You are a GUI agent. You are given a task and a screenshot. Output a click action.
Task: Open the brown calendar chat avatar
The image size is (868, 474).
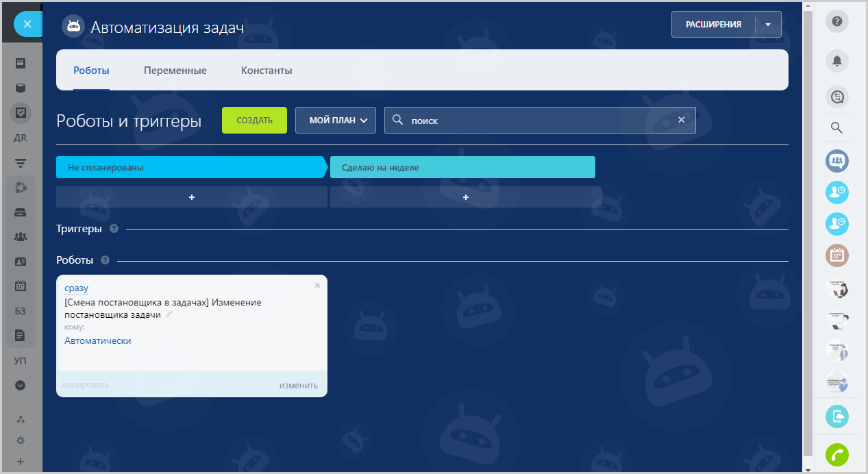tap(837, 255)
